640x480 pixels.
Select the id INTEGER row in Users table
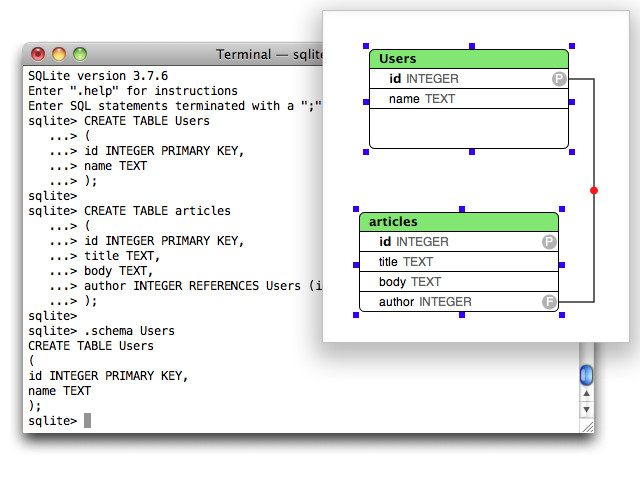[469, 78]
